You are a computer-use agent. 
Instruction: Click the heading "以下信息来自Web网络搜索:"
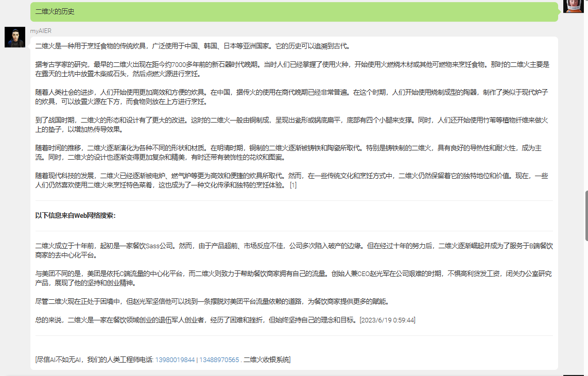coord(75,215)
